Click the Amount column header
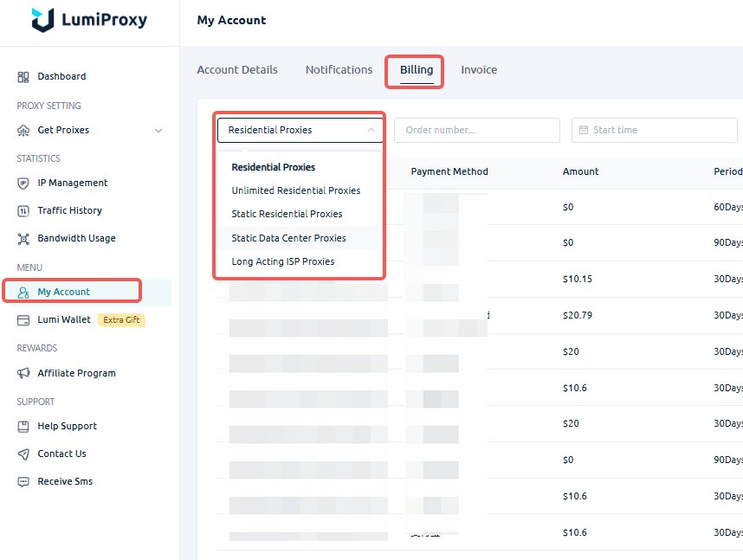The width and height of the screenshot is (743, 560). point(580,171)
